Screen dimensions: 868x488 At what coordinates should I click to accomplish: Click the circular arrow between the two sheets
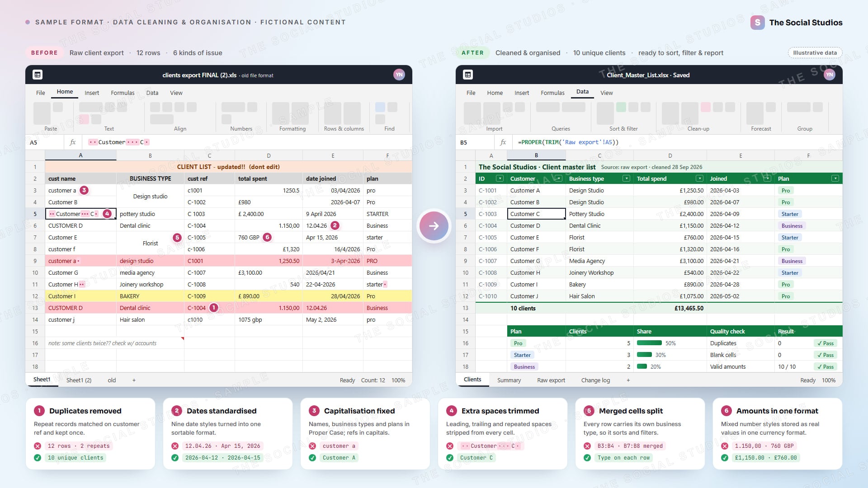[x=434, y=225]
